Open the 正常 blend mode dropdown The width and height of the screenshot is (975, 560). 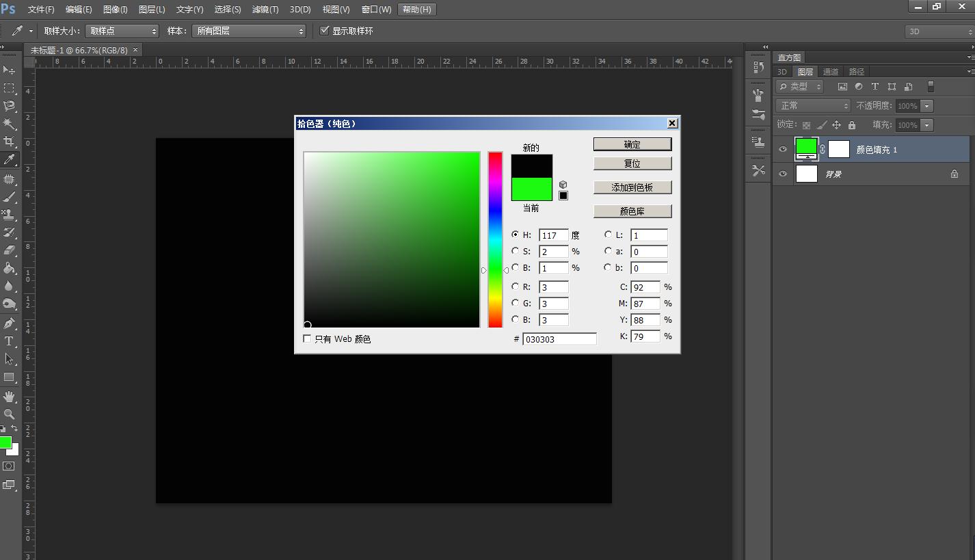click(813, 106)
